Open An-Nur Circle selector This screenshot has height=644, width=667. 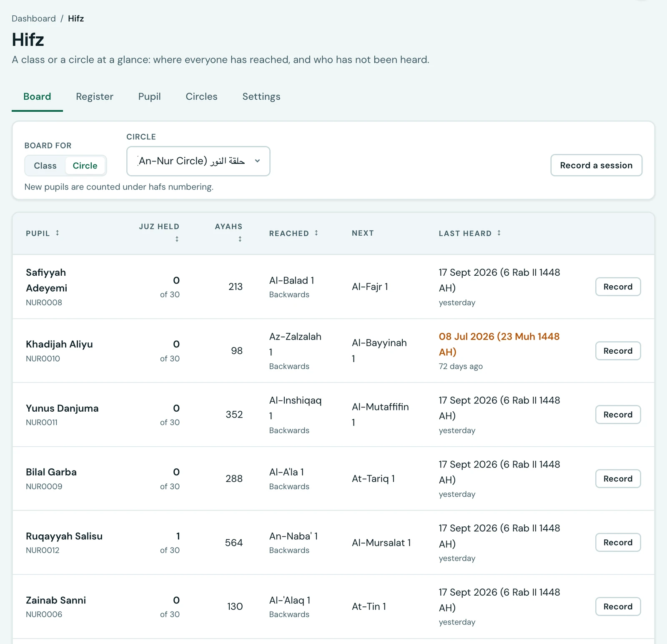click(x=198, y=161)
